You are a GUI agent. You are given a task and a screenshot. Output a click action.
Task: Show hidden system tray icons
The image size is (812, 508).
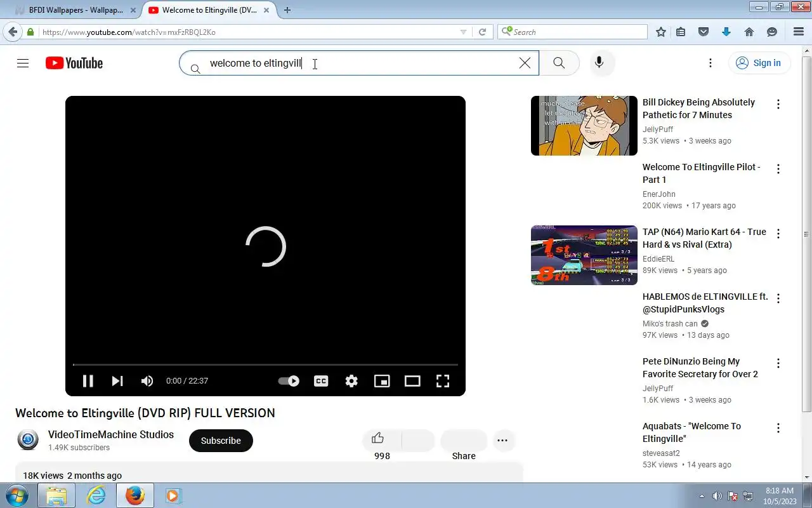coord(702,496)
